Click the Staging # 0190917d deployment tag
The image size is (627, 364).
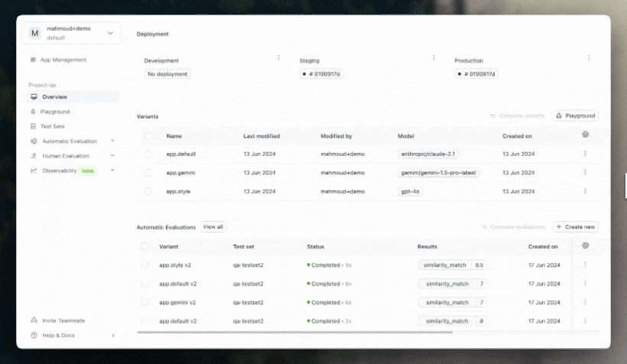(x=321, y=74)
